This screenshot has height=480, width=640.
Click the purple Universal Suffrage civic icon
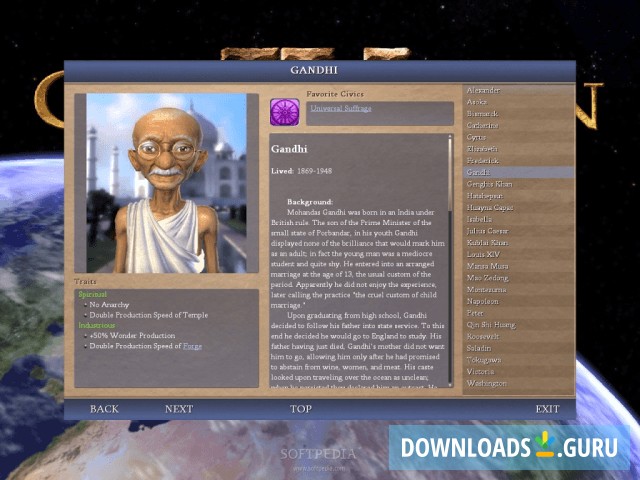(284, 112)
